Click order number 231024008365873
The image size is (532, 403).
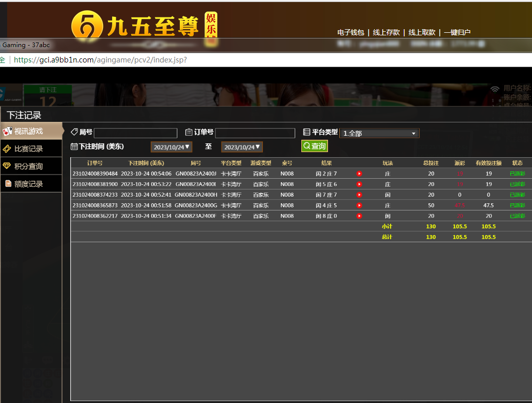95,205
